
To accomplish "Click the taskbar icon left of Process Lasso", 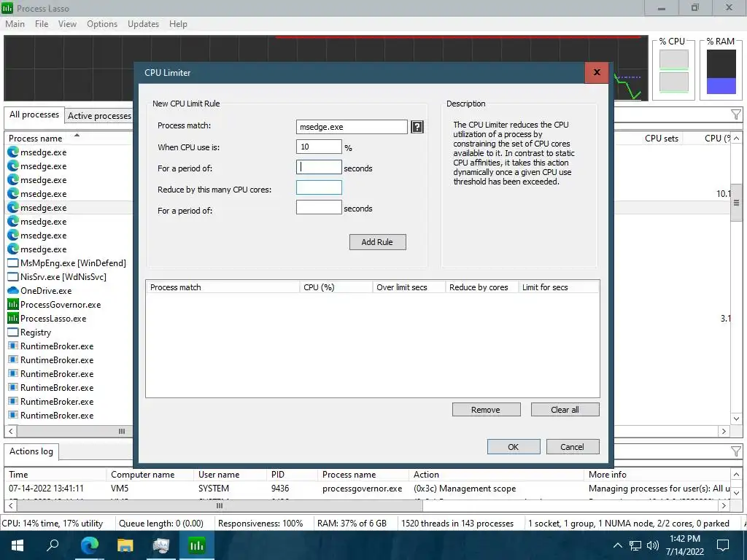I will coord(161,545).
